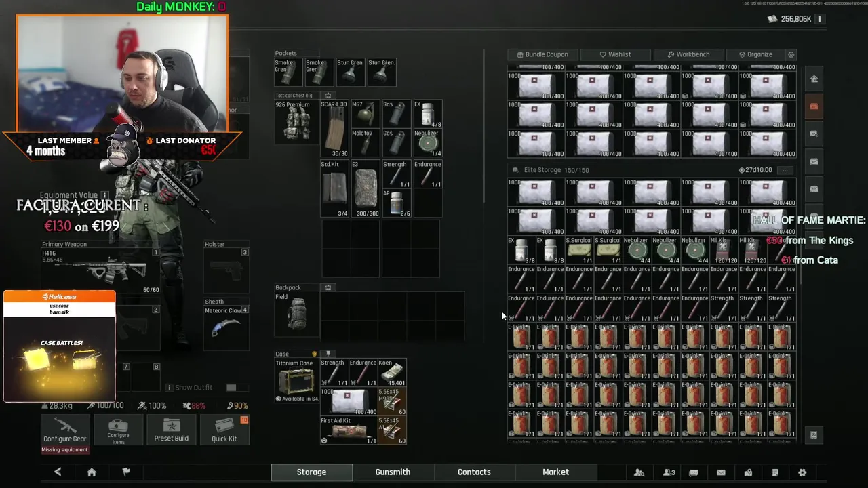The height and width of the screenshot is (488, 868).
Task: Open the chat messages icon
Action: 694,472
